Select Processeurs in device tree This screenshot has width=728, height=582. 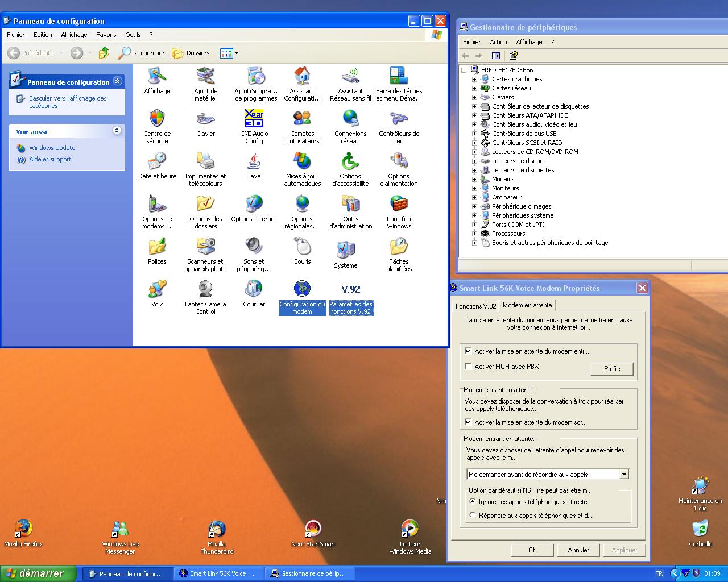point(508,234)
